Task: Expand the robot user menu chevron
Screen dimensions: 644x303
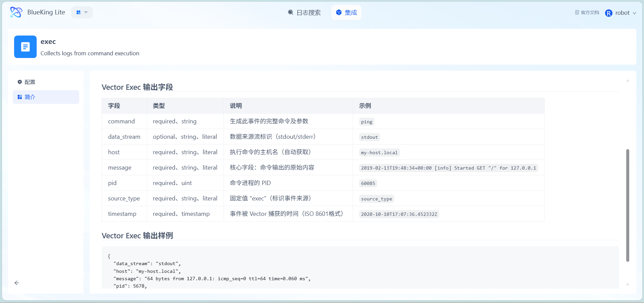Action: (x=634, y=13)
